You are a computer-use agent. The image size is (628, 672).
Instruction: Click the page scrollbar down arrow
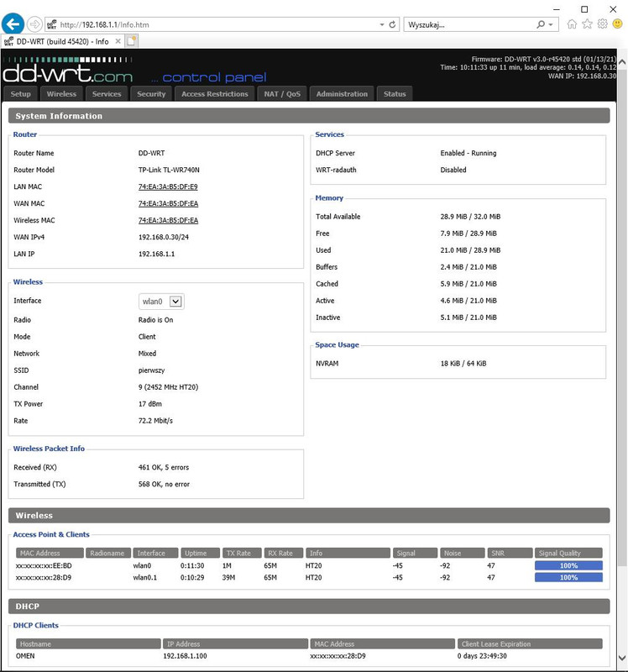pyautogui.click(x=622, y=658)
